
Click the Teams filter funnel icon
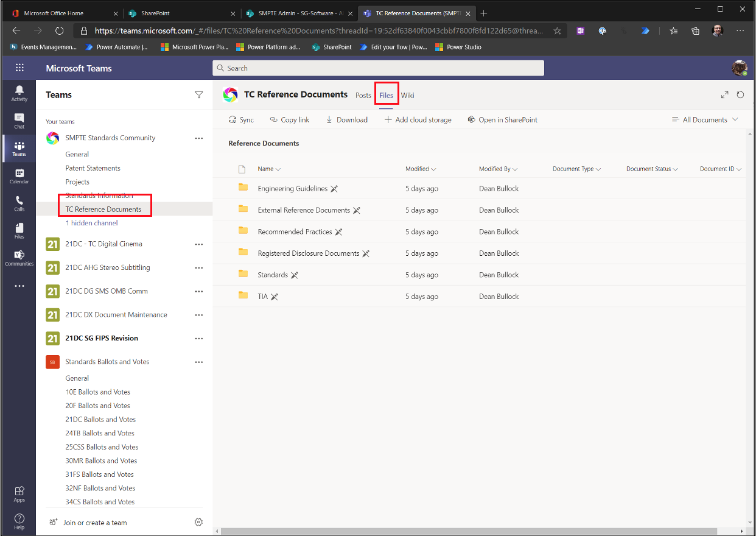(x=198, y=95)
